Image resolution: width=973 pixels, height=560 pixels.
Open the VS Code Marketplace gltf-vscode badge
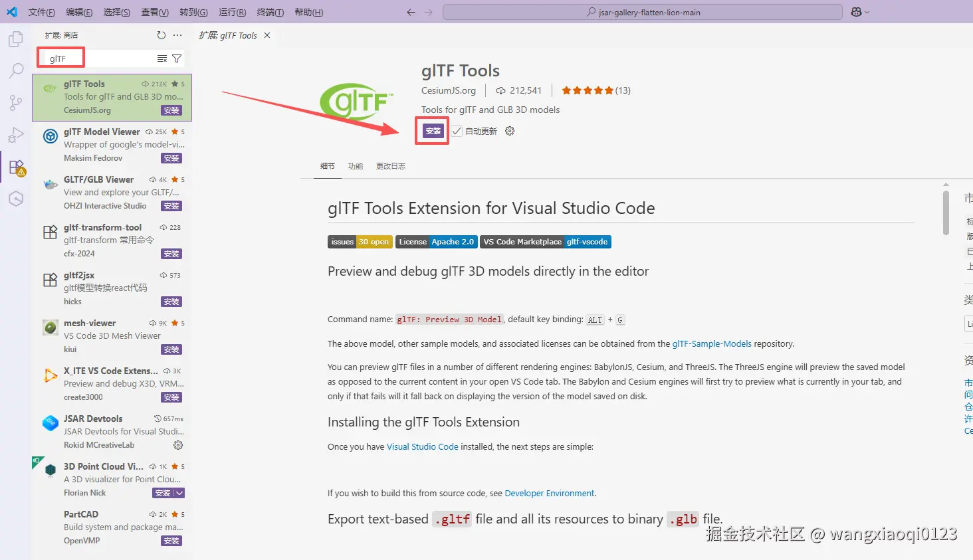click(x=546, y=242)
